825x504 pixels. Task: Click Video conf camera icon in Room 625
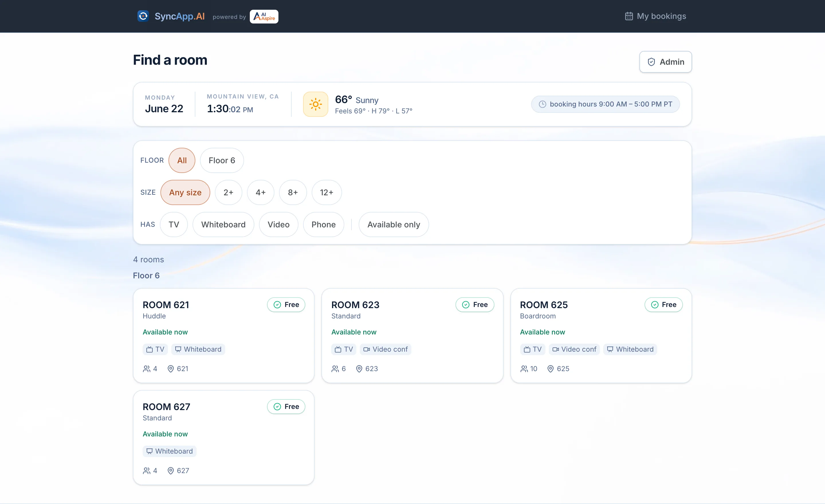(555, 349)
